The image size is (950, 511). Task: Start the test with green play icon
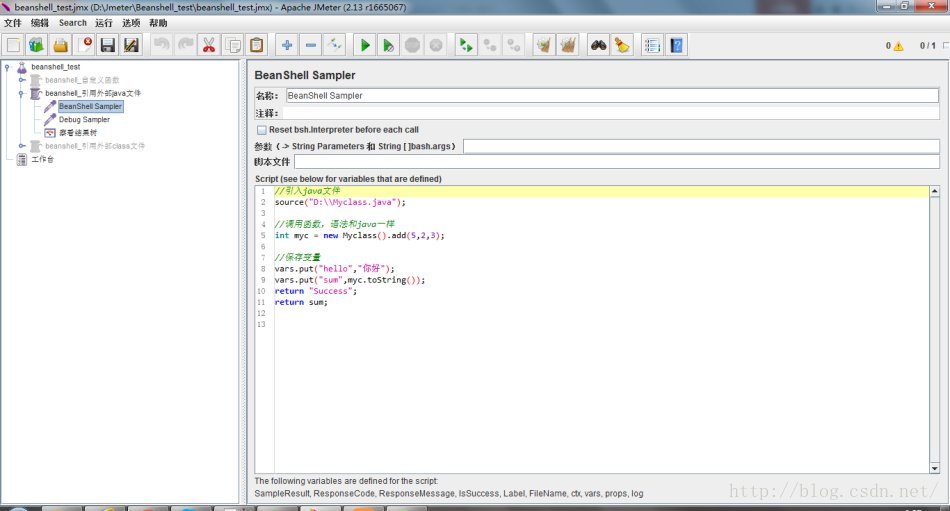pyautogui.click(x=365, y=45)
